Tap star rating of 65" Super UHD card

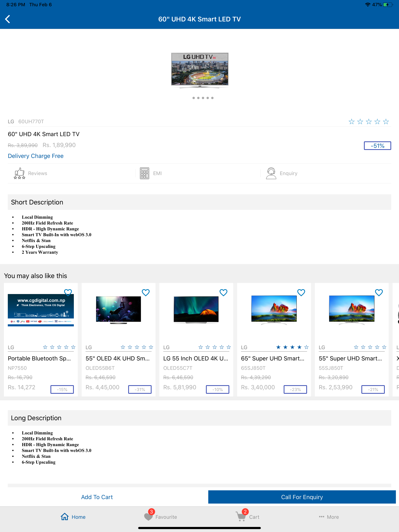coord(292,347)
